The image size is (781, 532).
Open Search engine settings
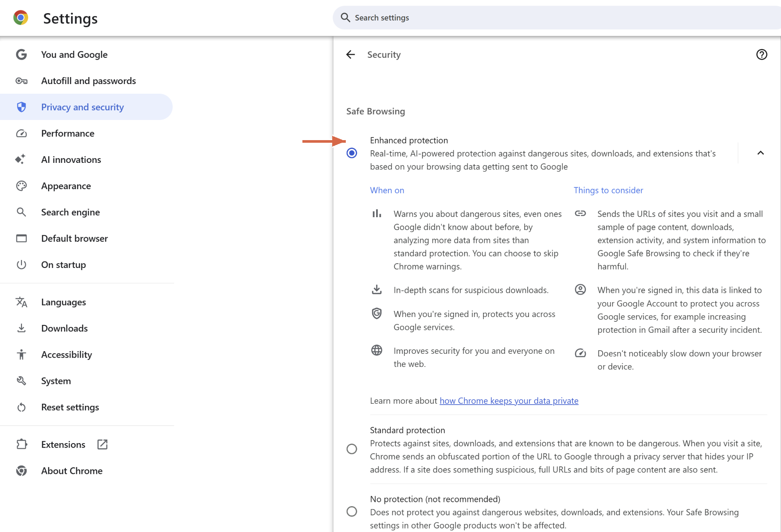[86, 212]
